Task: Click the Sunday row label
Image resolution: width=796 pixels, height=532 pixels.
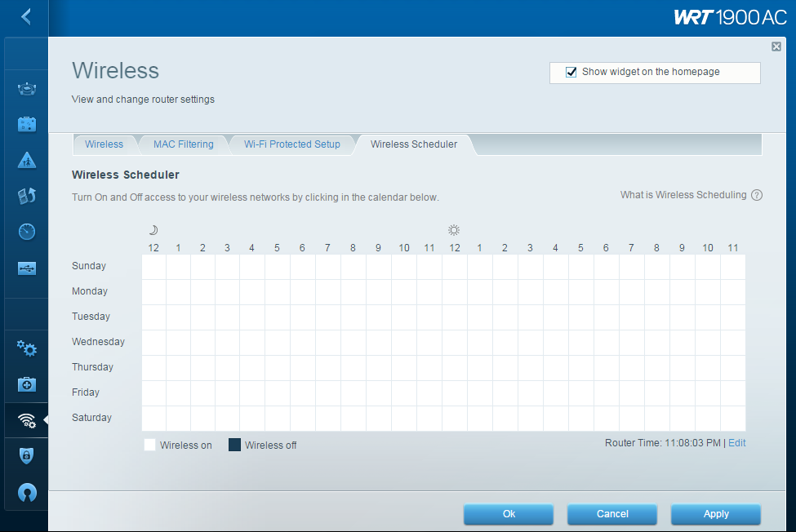Action: coord(89,266)
